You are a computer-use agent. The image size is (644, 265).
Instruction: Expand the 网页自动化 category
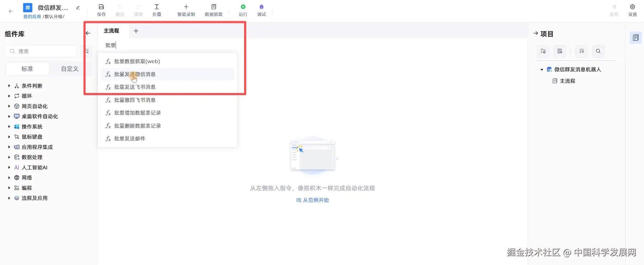coord(9,106)
